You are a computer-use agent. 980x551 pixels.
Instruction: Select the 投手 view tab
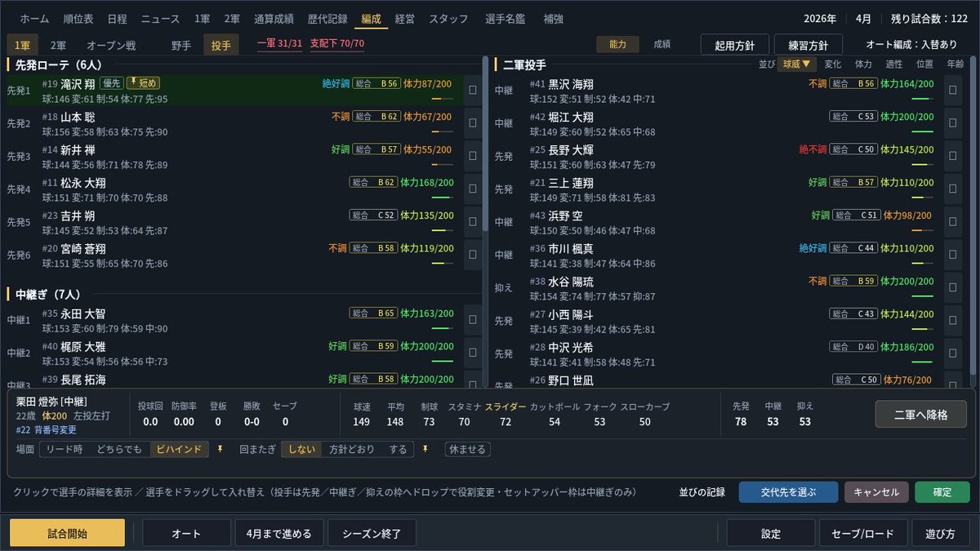coord(220,46)
